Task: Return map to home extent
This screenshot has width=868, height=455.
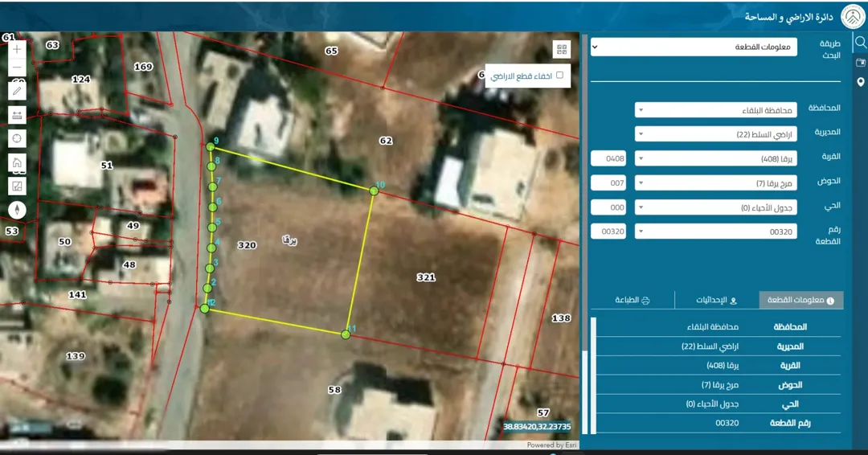Action: pos(17,162)
